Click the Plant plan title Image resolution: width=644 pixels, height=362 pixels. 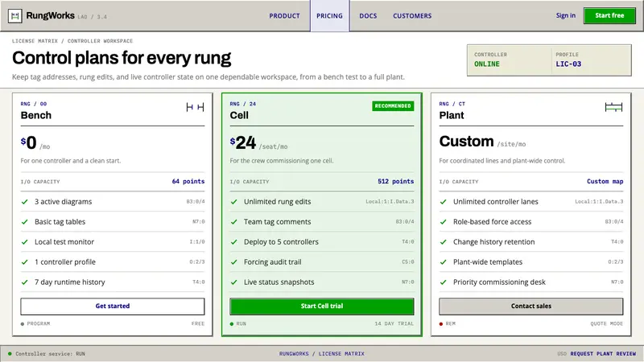452,115
